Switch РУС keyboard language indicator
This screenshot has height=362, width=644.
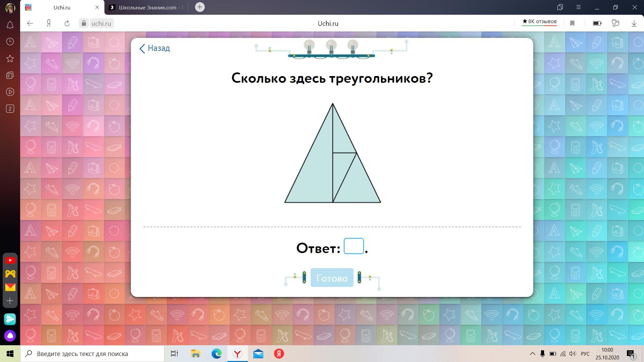[585, 354]
